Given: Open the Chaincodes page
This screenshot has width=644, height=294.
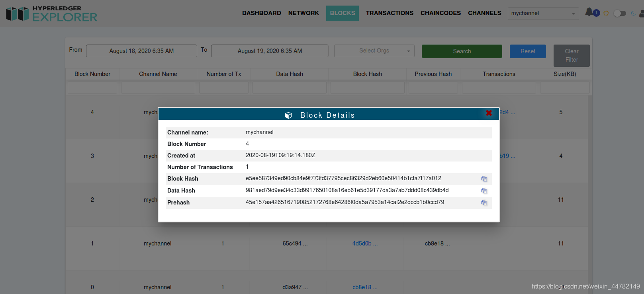Looking at the screenshot, I should click(440, 13).
